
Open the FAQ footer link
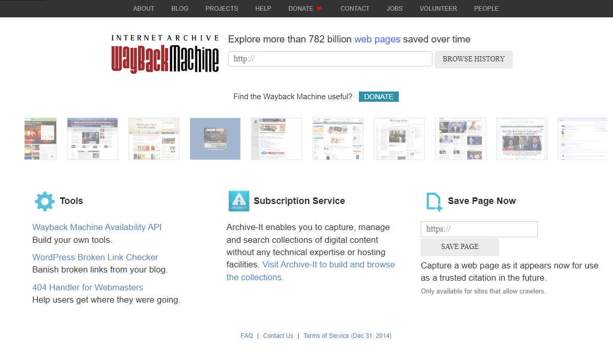(247, 336)
